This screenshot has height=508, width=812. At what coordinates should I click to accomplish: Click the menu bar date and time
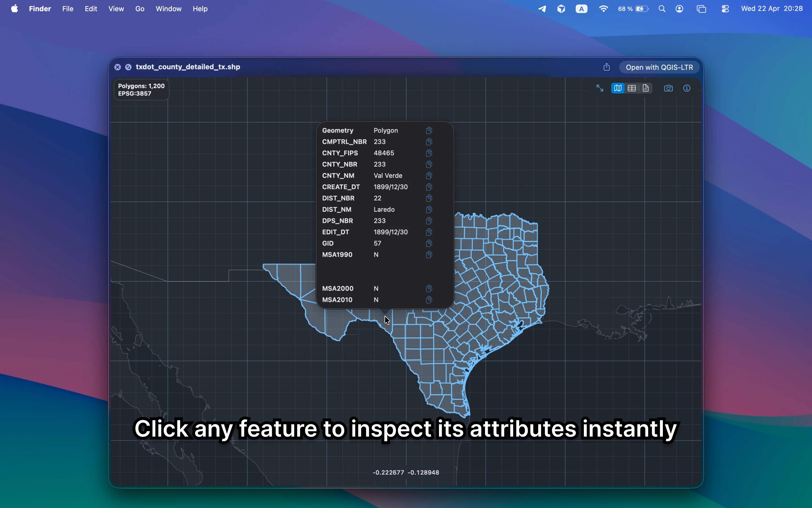pyautogui.click(x=772, y=9)
